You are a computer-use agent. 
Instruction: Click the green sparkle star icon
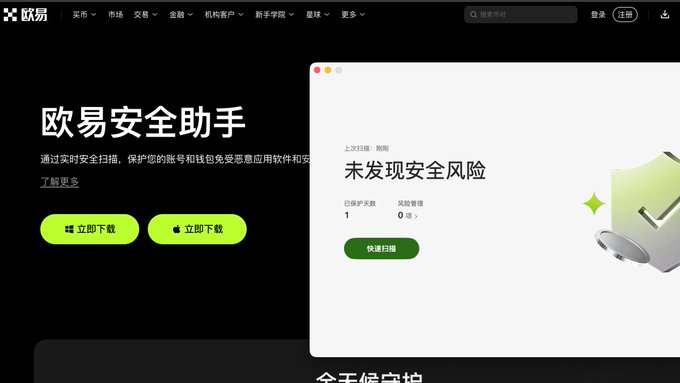point(594,203)
